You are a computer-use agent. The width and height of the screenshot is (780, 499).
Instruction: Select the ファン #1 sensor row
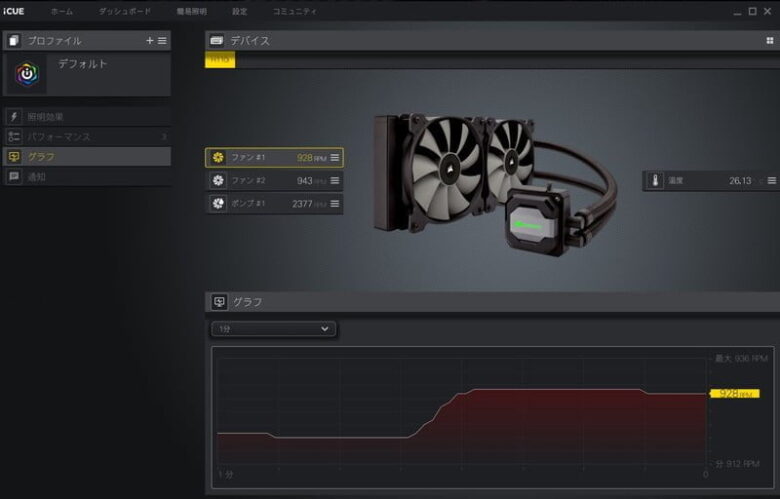(x=274, y=158)
